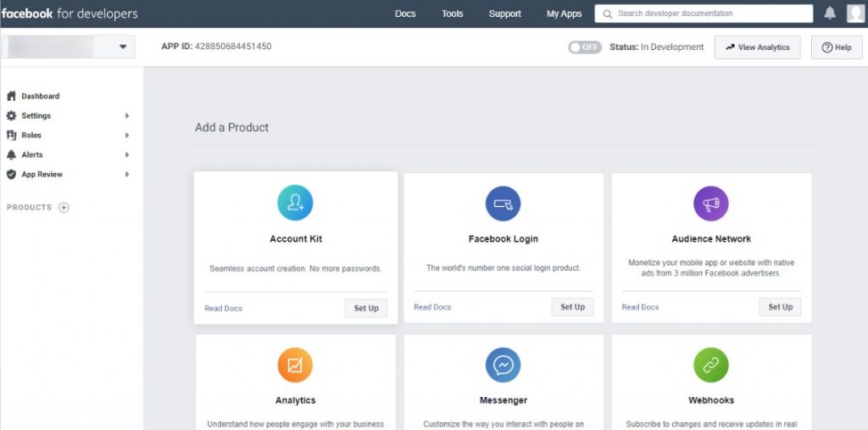
Task: Set Up the Account Kit product
Action: click(366, 308)
